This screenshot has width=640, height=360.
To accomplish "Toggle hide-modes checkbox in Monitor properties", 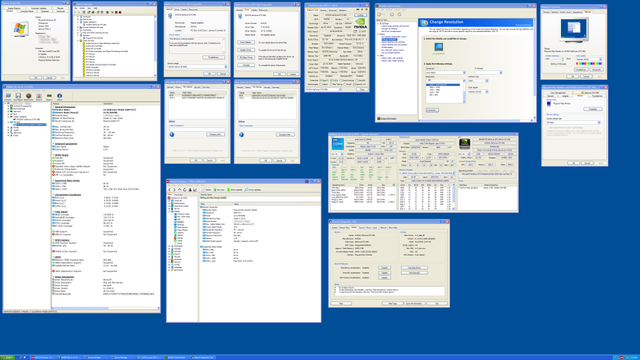I will tap(548, 128).
